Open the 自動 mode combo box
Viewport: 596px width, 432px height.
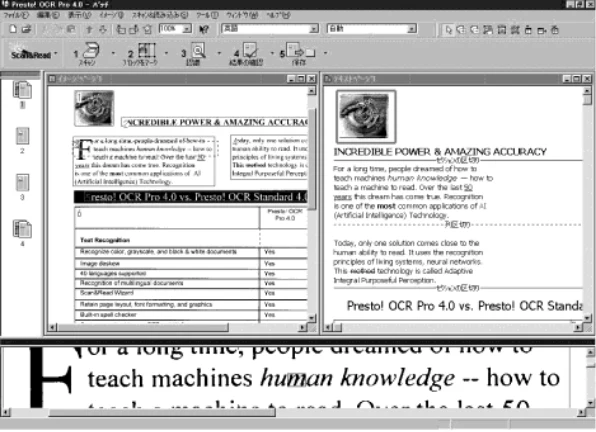click(372, 28)
